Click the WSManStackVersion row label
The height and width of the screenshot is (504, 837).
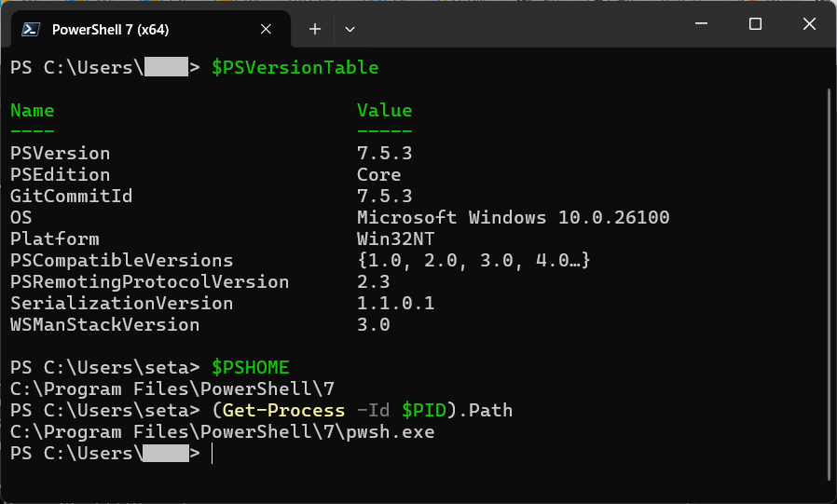tap(104, 325)
